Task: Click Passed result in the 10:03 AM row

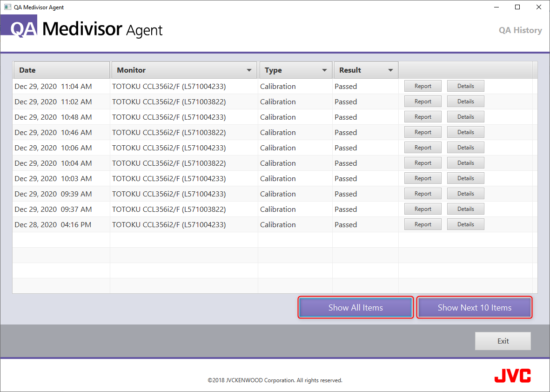Action: tap(346, 179)
